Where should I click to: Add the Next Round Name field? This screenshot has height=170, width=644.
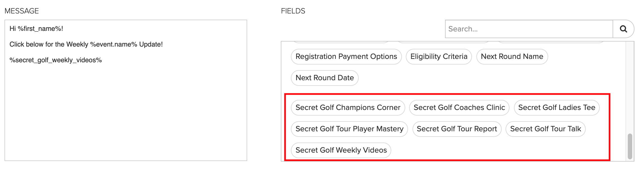[512, 57]
